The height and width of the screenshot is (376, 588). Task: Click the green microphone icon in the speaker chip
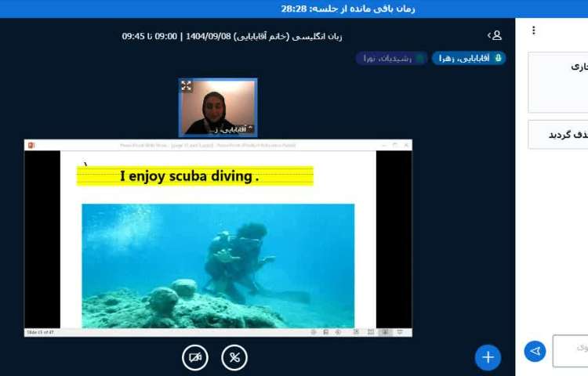pos(498,59)
